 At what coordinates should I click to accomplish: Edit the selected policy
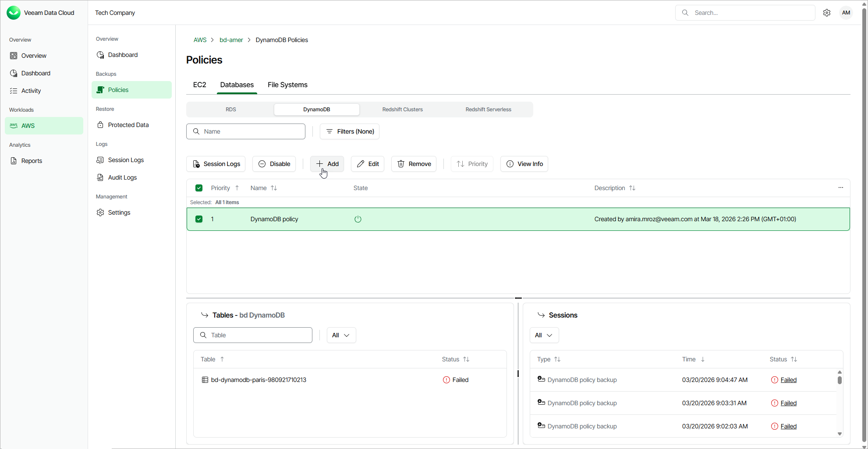click(x=368, y=164)
